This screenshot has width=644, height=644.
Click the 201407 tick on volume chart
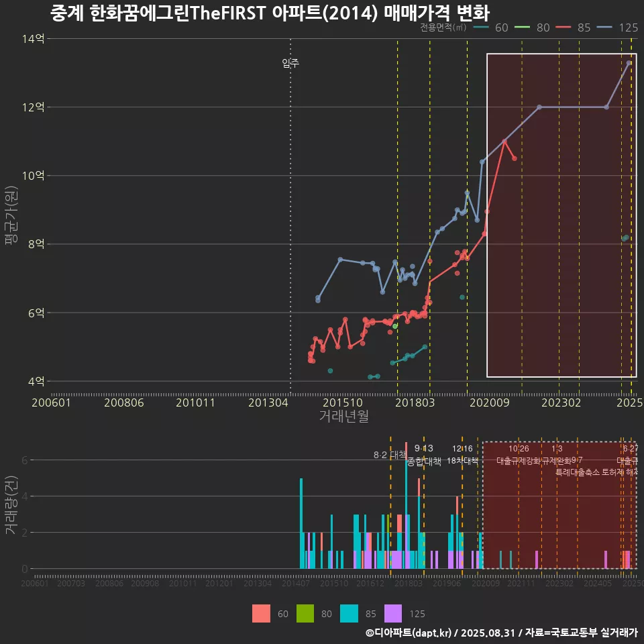click(x=295, y=583)
